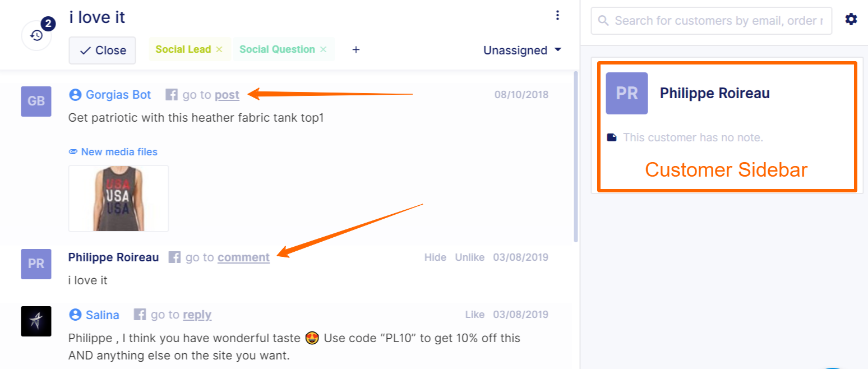
Task: Click the Gorgias Bot agent icon
Action: click(x=75, y=95)
